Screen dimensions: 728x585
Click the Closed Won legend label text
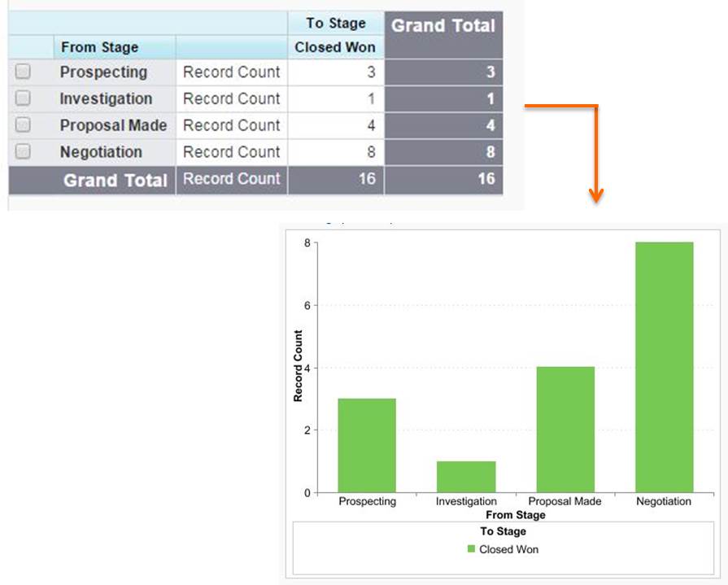pos(508,549)
